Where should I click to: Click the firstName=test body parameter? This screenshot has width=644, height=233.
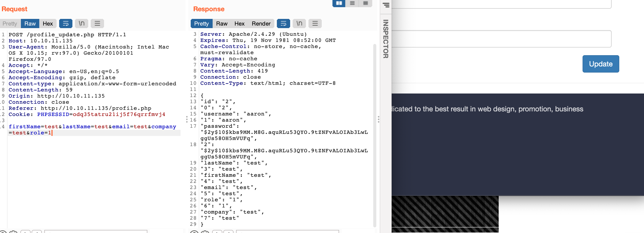(x=33, y=126)
